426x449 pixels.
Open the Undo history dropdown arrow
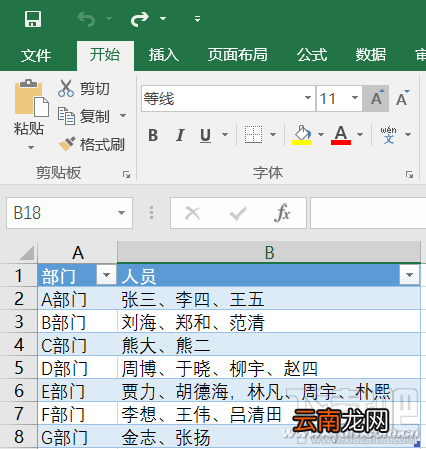109,19
